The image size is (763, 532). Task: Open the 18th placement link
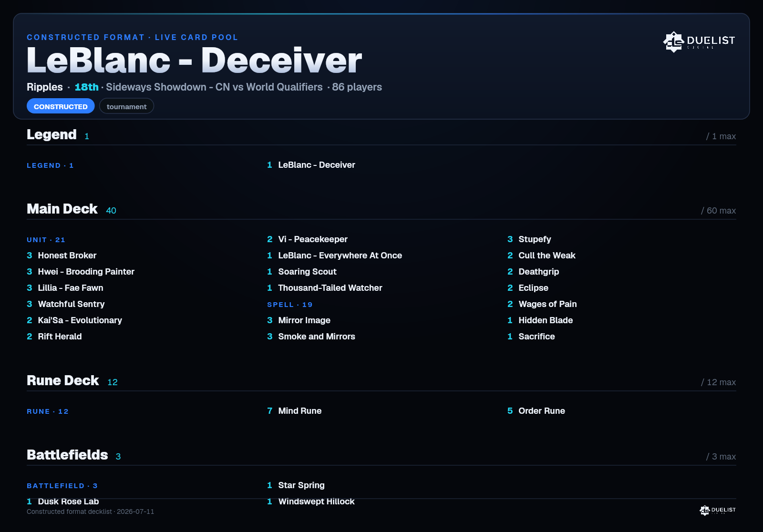coord(86,87)
